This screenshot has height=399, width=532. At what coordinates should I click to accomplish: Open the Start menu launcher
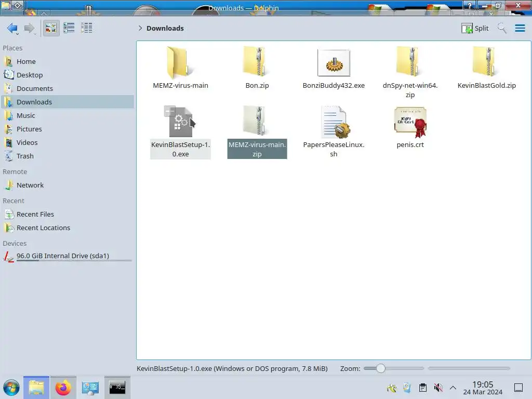(x=11, y=388)
